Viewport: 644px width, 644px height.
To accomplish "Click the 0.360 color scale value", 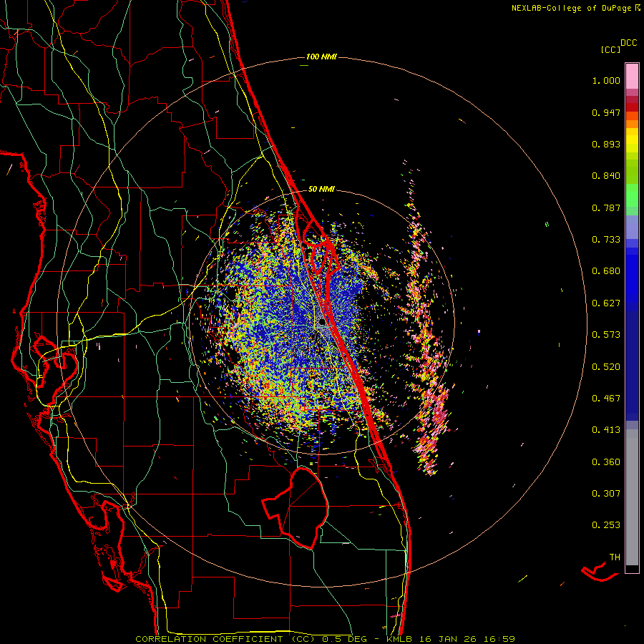I will click(606, 462).
